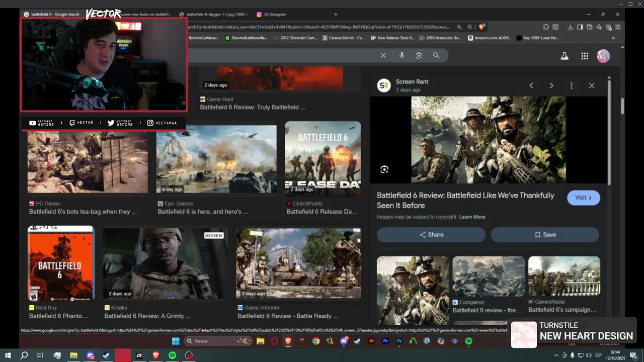Open Adobe Illustrator in inner taskbar
Viewport: 644px width, 362px height.
[x=371, y=341]
